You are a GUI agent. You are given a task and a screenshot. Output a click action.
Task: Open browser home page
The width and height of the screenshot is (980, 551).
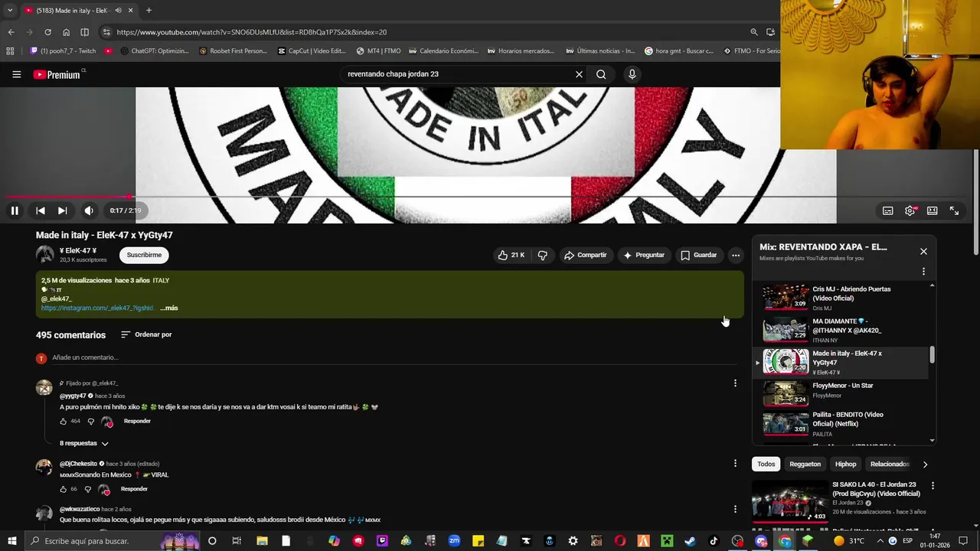[x=66, y=32]
